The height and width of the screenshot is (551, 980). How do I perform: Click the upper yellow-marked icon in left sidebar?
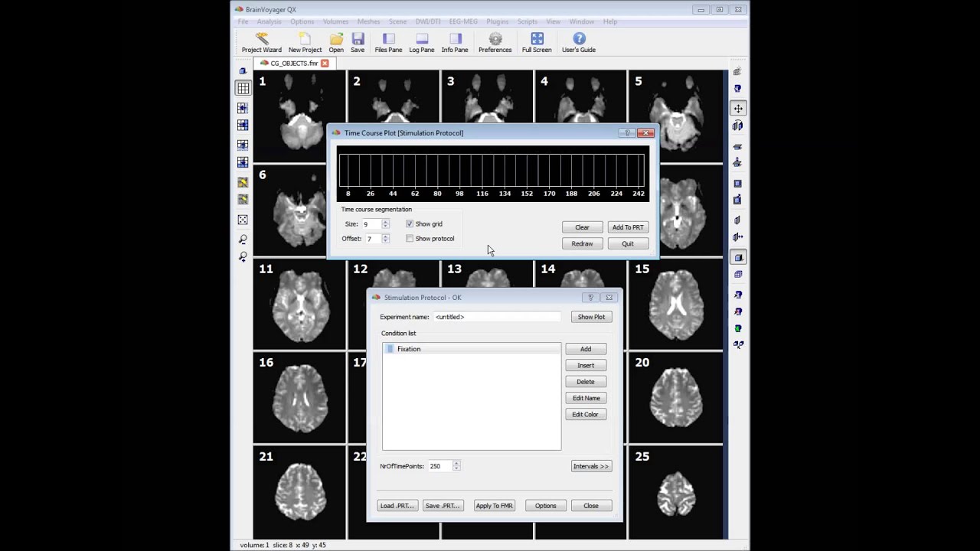pyautogui.click(x=243, y=183)
